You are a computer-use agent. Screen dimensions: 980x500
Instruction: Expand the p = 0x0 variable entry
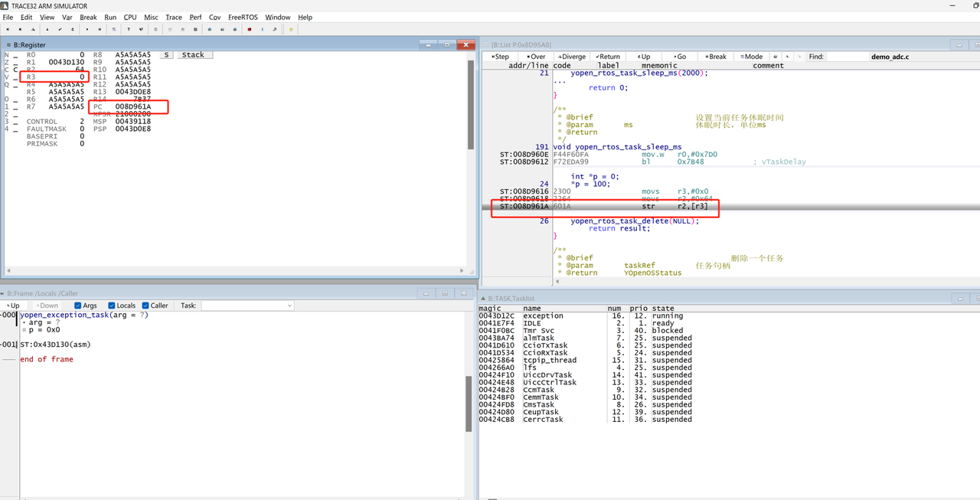tap(24, 330)
